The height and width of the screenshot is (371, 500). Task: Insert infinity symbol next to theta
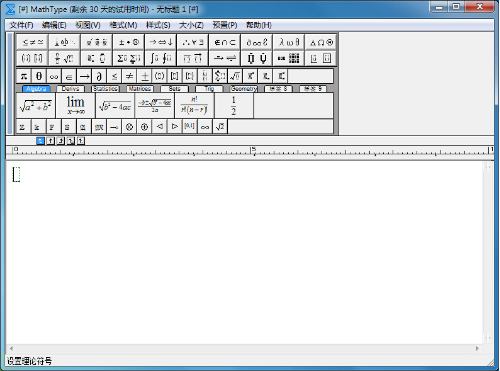(x=54, y=76)
